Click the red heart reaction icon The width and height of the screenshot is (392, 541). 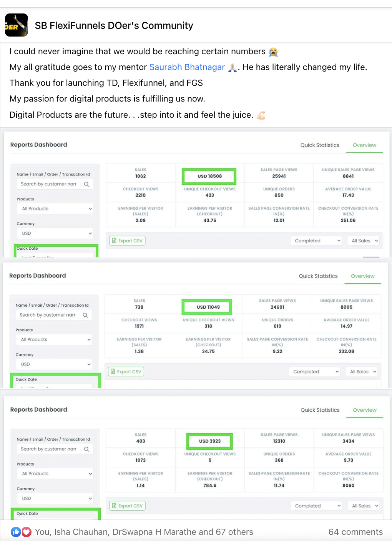pos(26,532)
